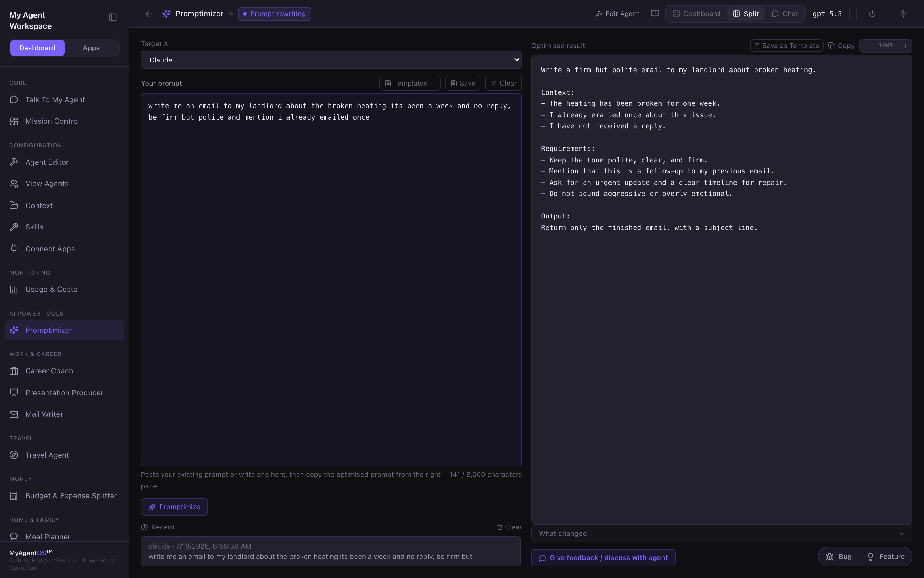Click the Edit Agent button
924x578 pixels.
pos(617,14)
